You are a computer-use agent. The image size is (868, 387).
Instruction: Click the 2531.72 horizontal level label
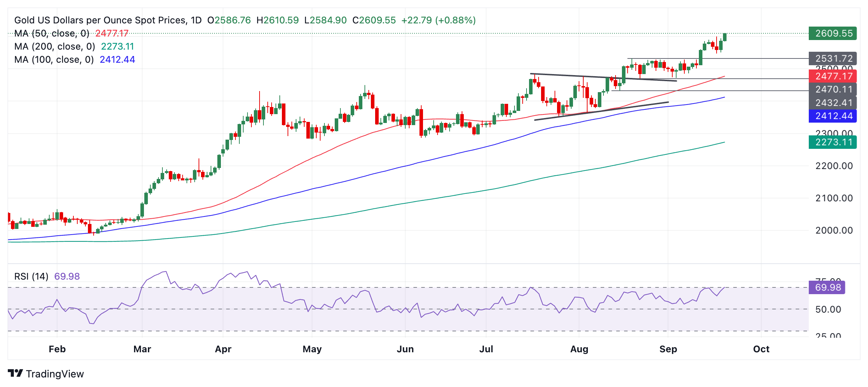832,58
